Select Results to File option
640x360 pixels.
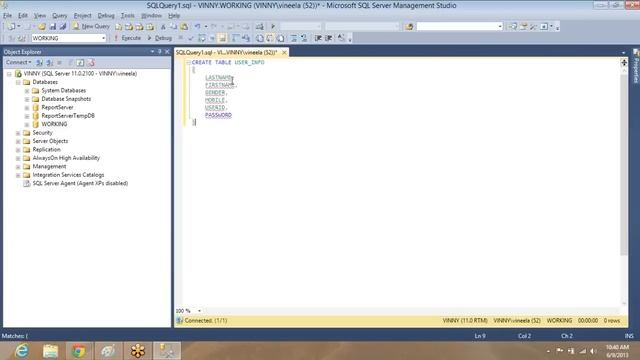click(x=280, y=38)
